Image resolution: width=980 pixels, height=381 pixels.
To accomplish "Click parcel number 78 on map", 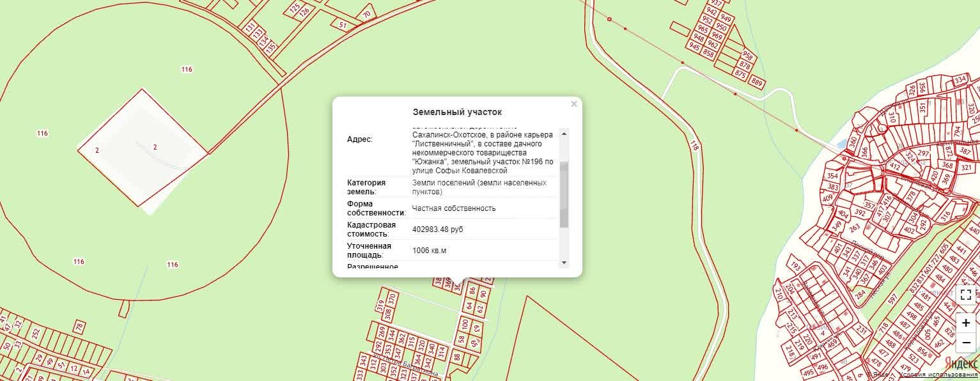I will (x=79, y=327).
